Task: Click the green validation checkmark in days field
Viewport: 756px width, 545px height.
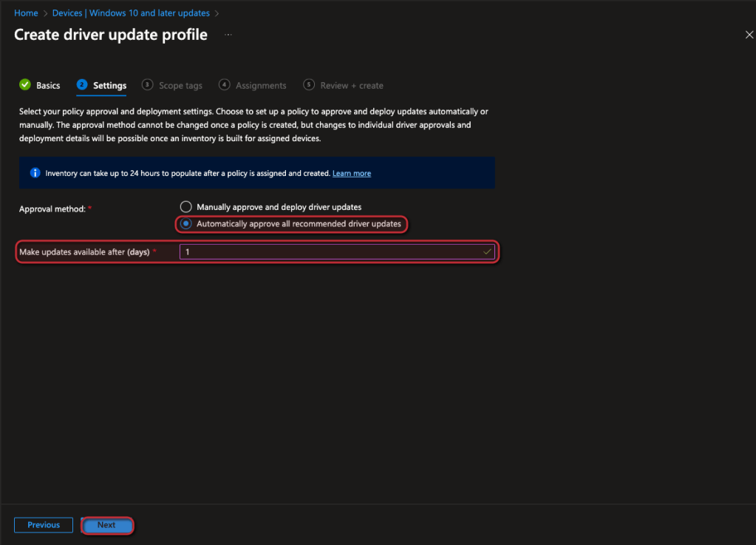Action: tap(487, 252)
